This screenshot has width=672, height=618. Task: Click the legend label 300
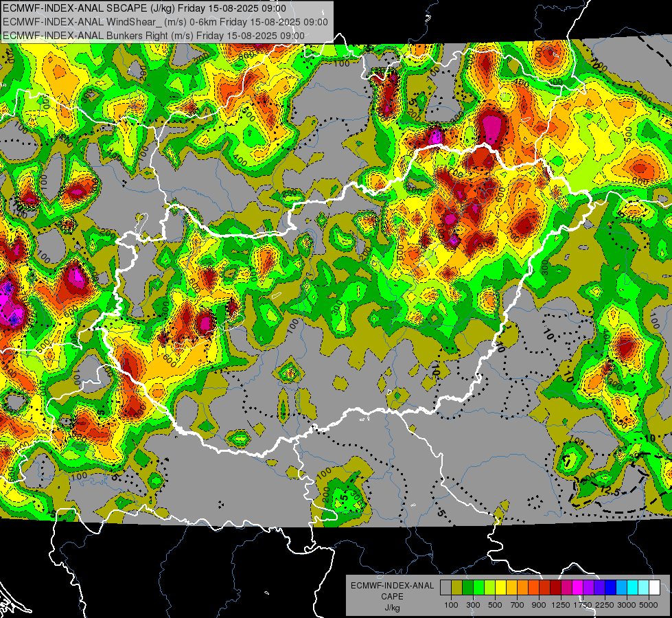[473, 605]
